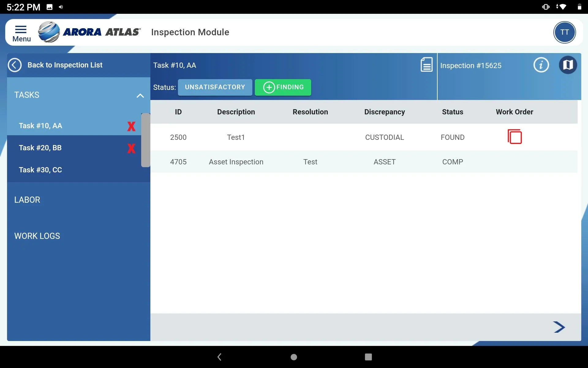Open the LABOR section
This screenshot has height=368, width=588.
point(27,200)
